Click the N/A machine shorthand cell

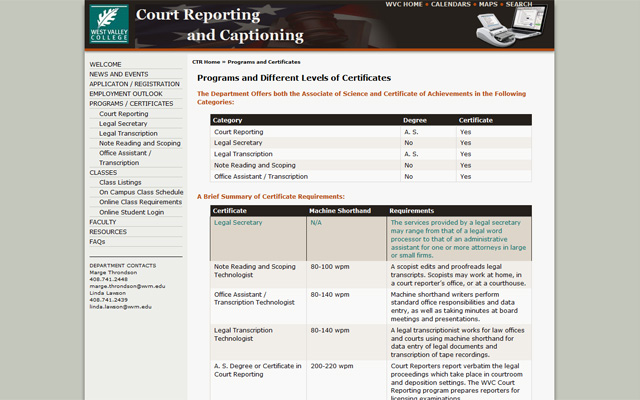coord(316,223)
